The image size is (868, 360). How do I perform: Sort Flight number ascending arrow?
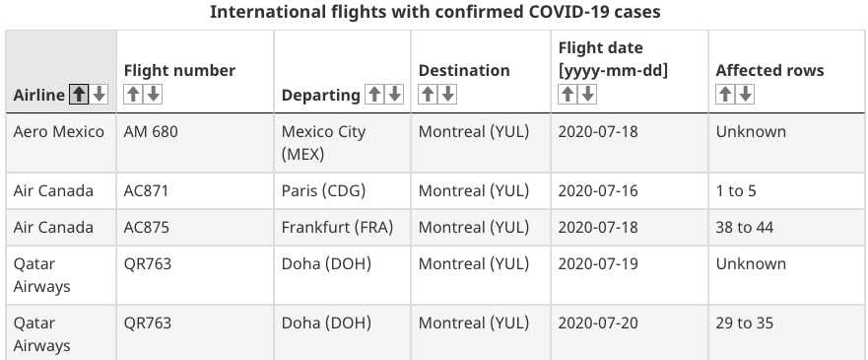tap(133, 95)
